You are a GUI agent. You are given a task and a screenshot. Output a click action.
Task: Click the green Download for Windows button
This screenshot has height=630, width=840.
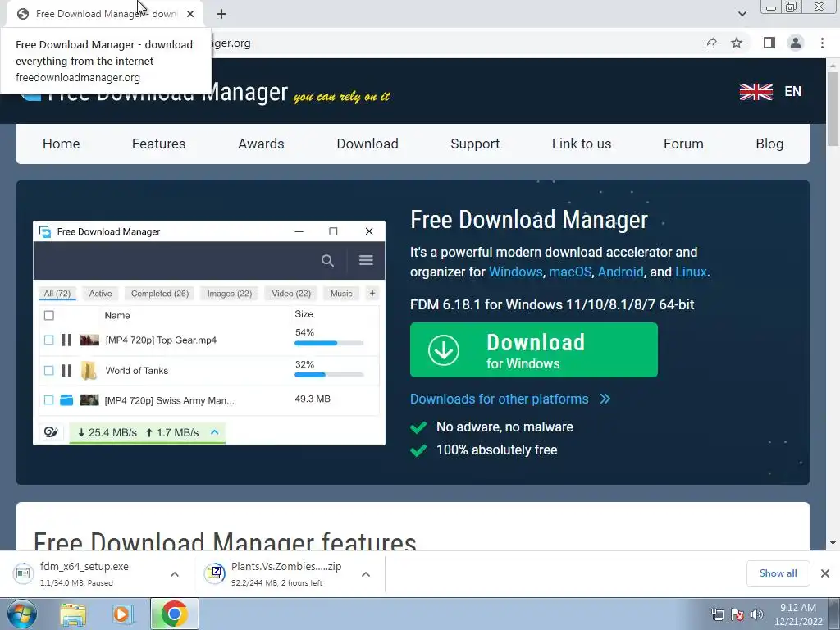[x=533, y=349]
